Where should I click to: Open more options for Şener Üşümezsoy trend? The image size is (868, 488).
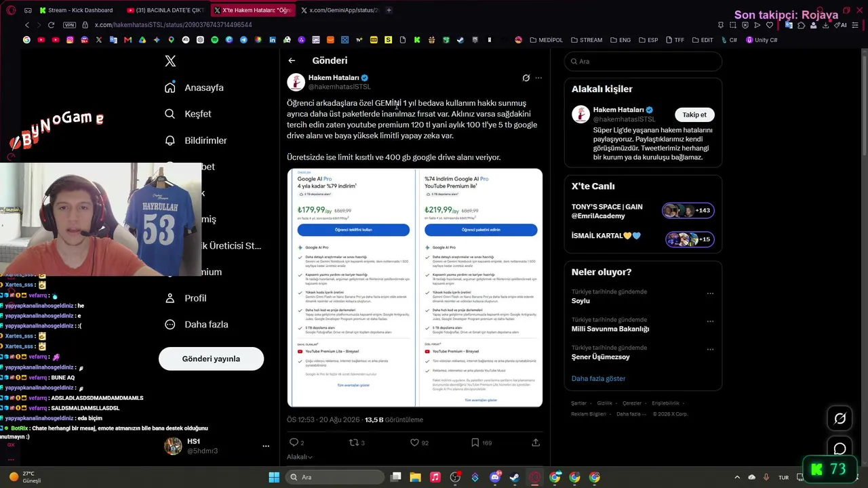(710, 349)
